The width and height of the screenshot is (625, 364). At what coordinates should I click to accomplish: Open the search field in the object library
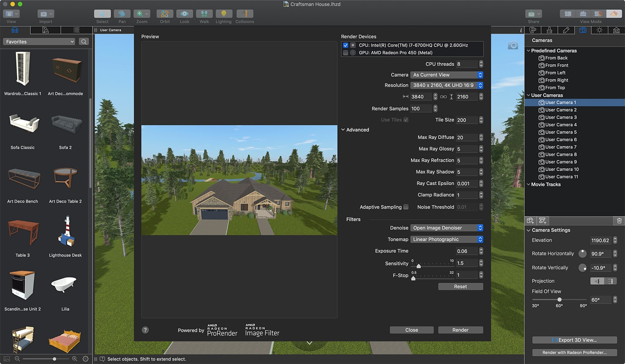pos(84,41)
